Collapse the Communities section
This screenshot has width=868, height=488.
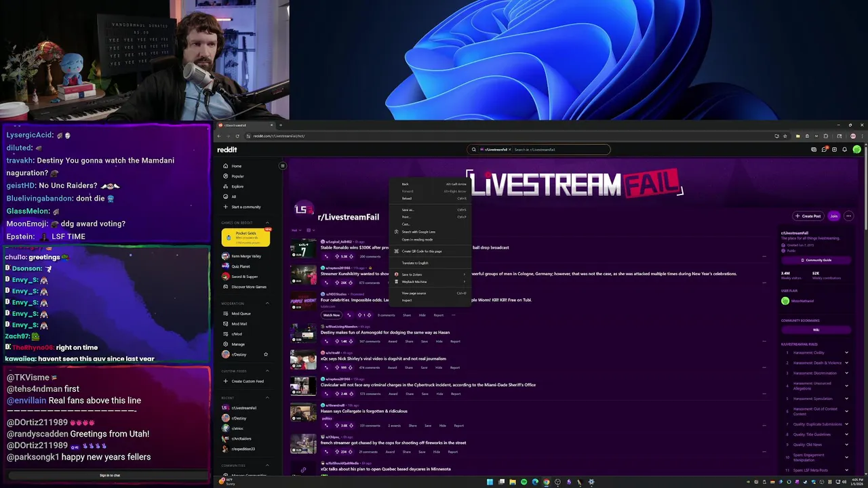267,466
